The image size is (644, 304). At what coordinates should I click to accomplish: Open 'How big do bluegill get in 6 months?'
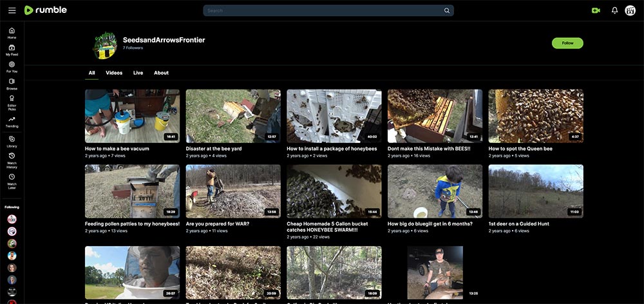click(x=430, y=224)
